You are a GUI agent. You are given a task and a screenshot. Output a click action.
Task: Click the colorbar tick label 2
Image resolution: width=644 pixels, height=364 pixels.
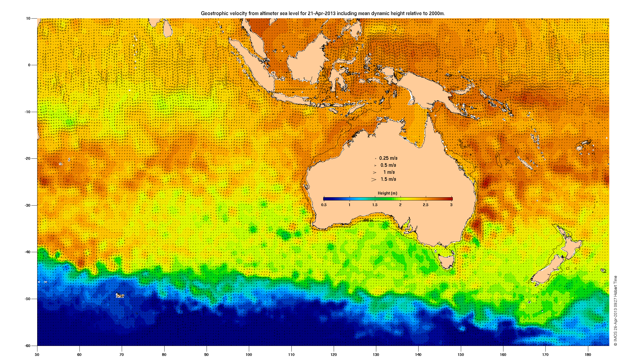click(x=400, y=205)
